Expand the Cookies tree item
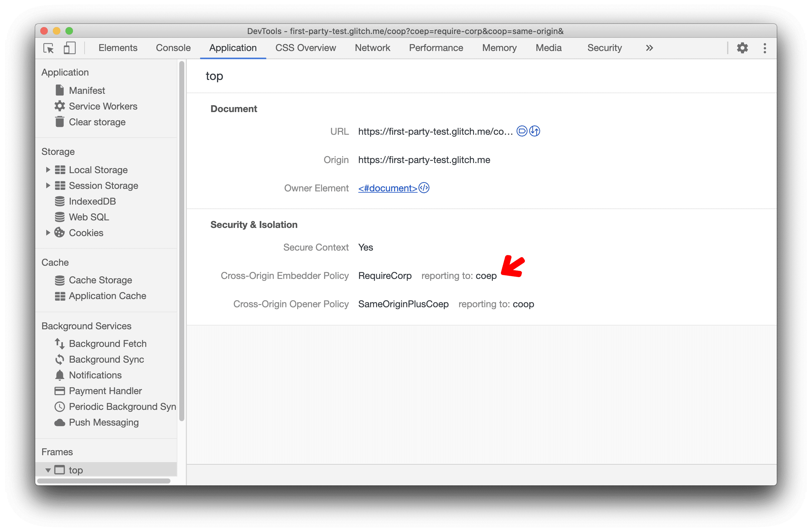Viewport: 812px width, 532px height. (x=47, y=232)
